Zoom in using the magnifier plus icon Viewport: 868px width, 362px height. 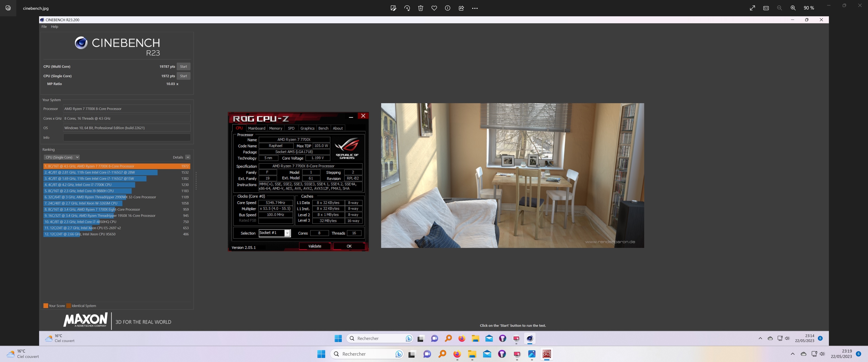point(793,8)
